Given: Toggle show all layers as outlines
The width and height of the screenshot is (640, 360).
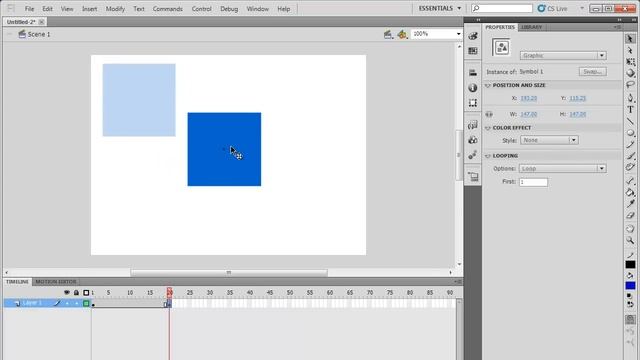Looking at the screenshot, I should click(x=86, y=293).
